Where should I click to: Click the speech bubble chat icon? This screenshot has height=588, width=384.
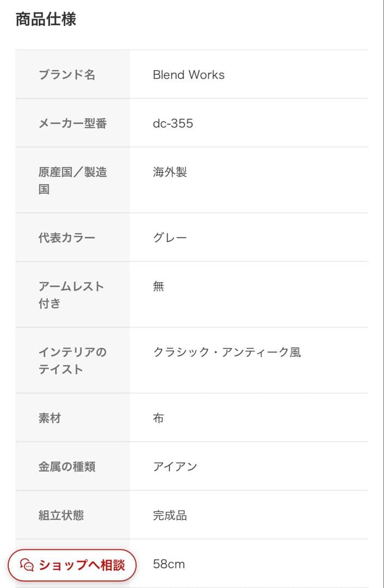pyautogui.click(x=25, y=565)
